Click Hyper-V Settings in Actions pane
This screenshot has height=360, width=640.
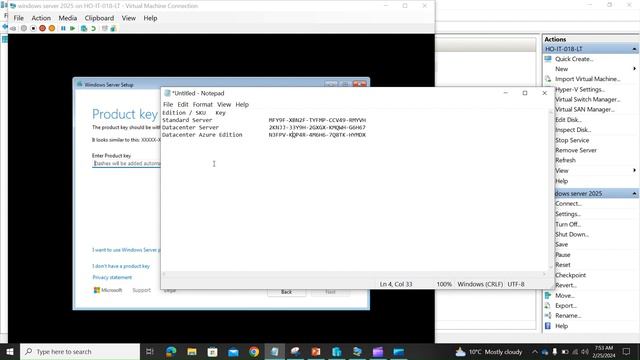pos(580,89)
